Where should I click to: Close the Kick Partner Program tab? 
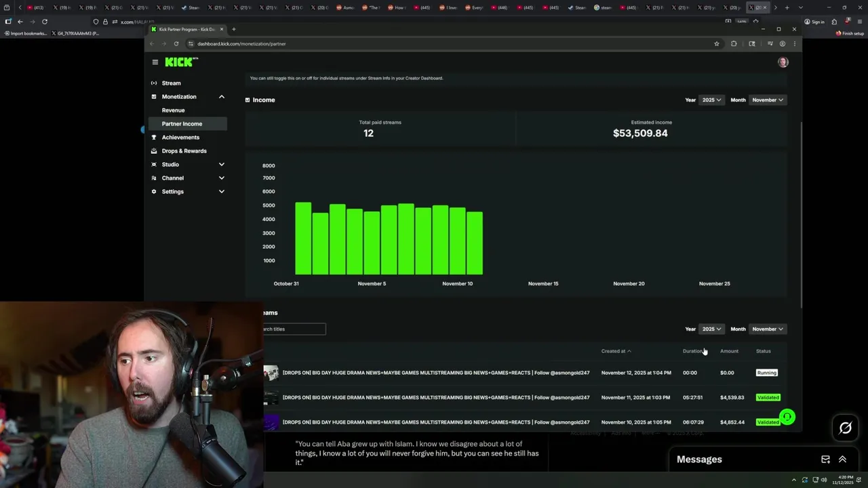point(221,29)
